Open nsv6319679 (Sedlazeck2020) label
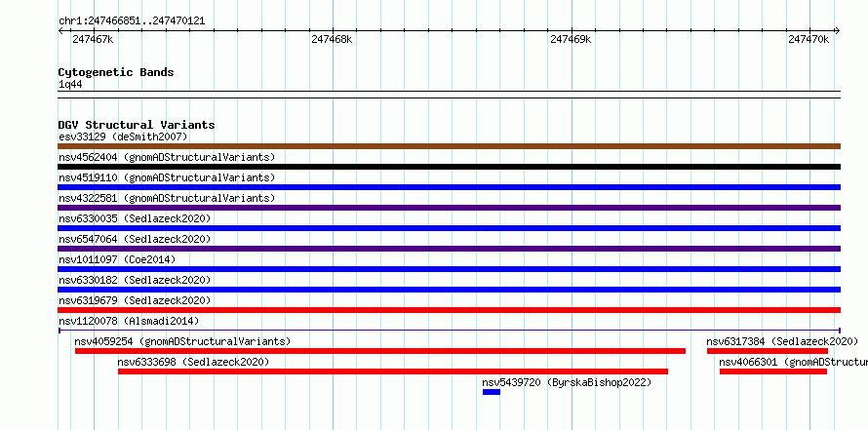This screenshot has height=430, width=868. [135, 300]
